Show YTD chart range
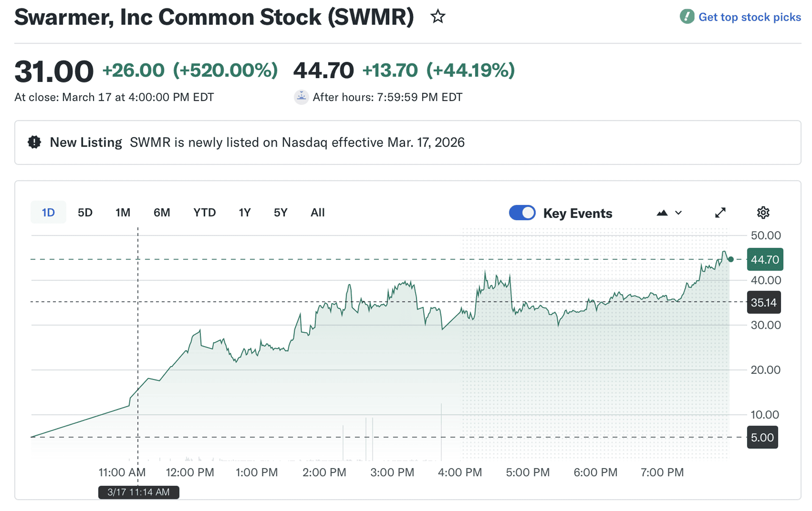812x511 pixels. (x=204, y=213)
